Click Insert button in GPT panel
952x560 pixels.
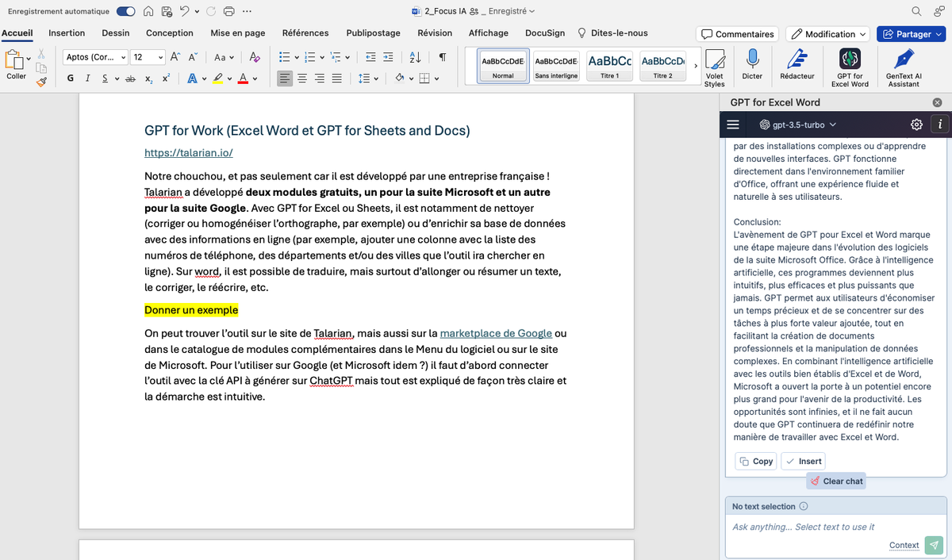click(x=803, y=461)
